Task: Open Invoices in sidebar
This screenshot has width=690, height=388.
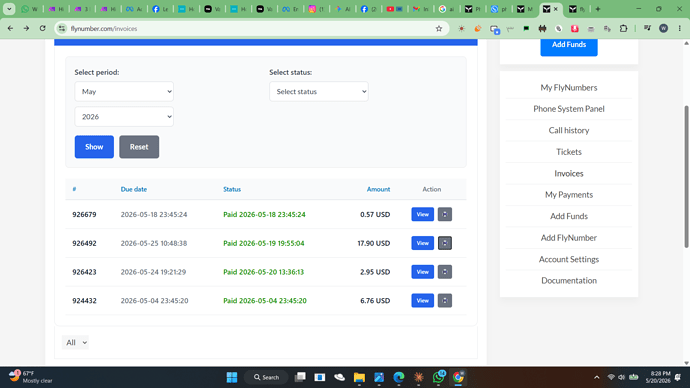Action: pos(569,173)
